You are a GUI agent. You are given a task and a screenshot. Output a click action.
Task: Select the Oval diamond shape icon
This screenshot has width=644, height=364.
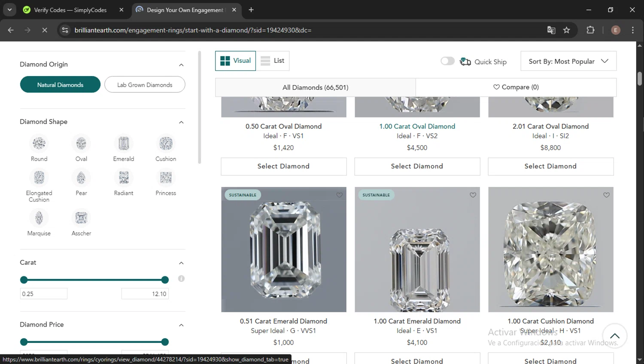pyautogui.click(x=81, y=144)
